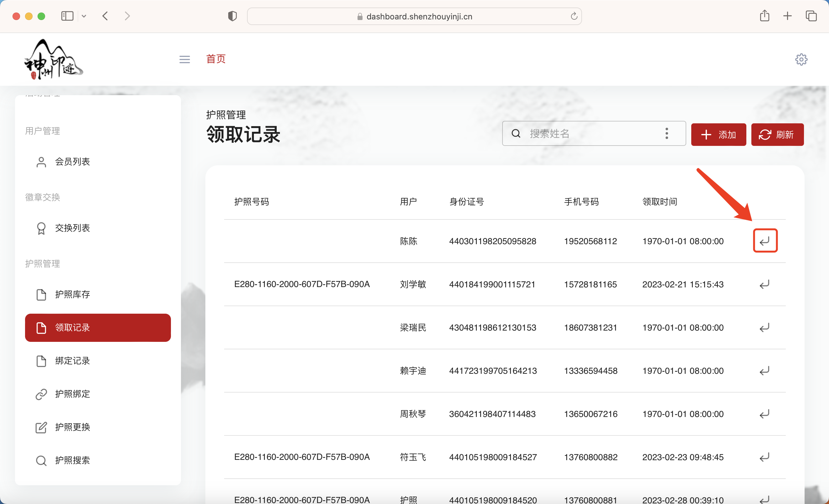
Task: Click the shield privacy report icon
Action: coord(232,16)
